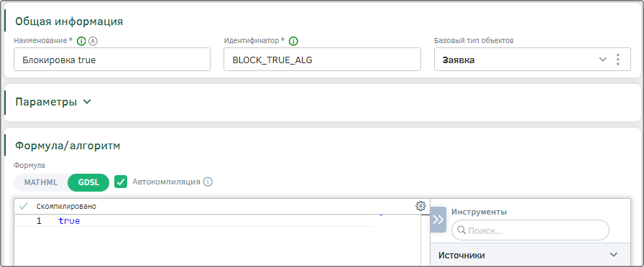The height and width of the screenshot is (267, 644).
Task: Select the GDSL formula mode
Action: (x=88, y=182)
